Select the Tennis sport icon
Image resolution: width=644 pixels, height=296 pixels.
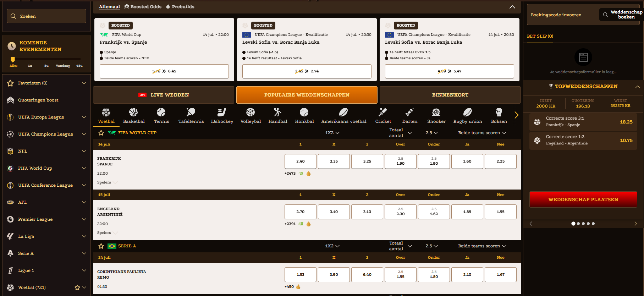161,112
